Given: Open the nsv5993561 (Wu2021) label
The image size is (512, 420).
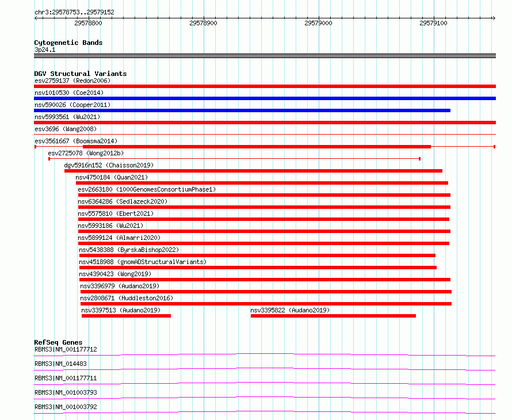Looking at the screenshot, I should point(67,117).
